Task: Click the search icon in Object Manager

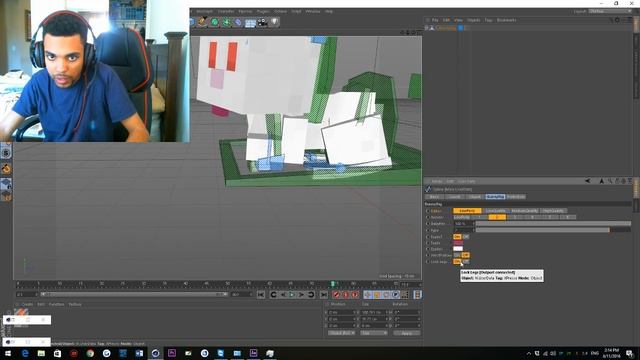Action: tap(611, 20)
